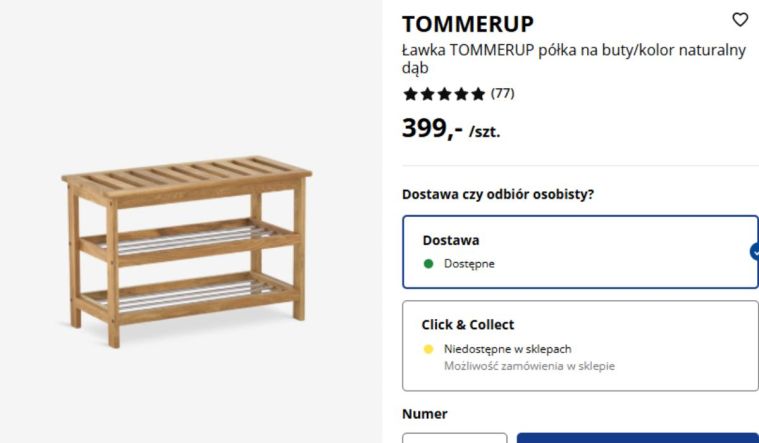Click the Możliwość zamówienia w sklepie text

(x=529, y=366)
